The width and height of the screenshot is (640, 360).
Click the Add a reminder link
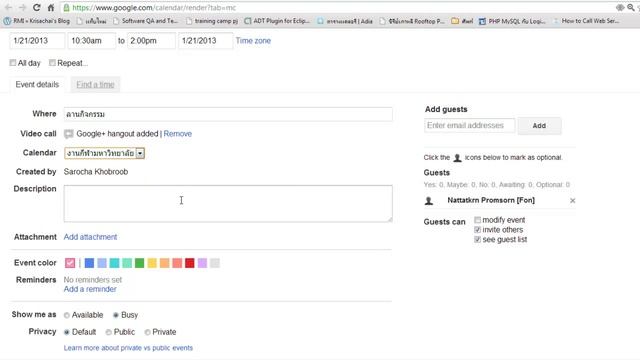pyautogui.click(x=90, y=289)
